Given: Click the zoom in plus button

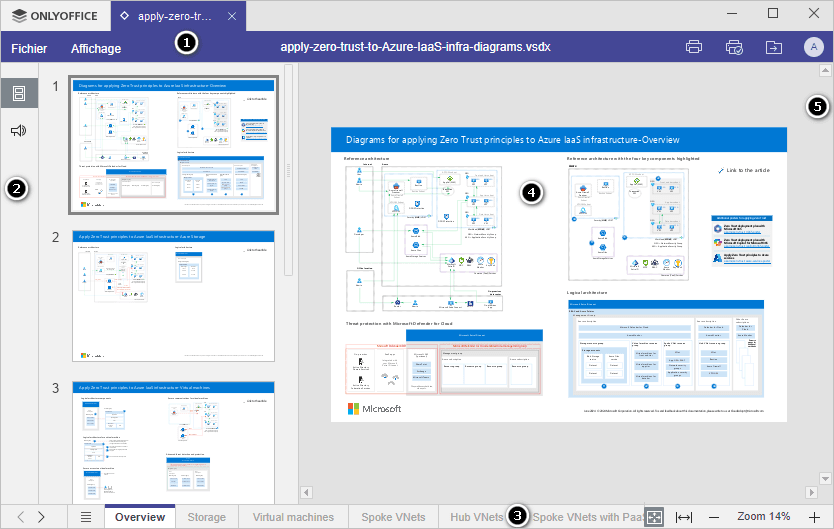Looking at the screenshot, I should (x=814, y=517).
